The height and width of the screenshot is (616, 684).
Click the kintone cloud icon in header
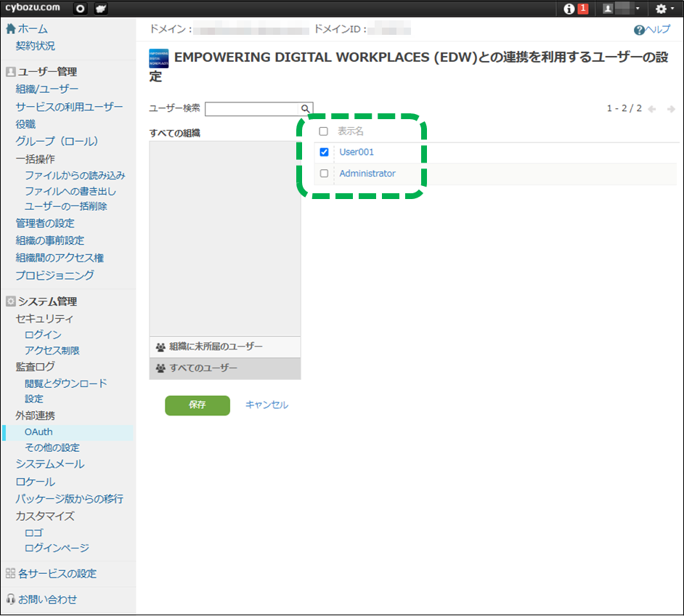pos(101,9)
